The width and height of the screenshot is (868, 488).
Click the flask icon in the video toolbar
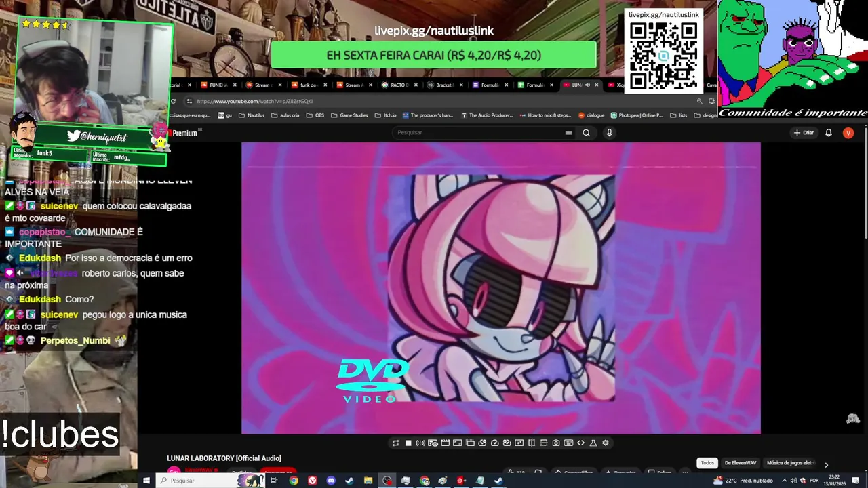click(x=593, y=443)
